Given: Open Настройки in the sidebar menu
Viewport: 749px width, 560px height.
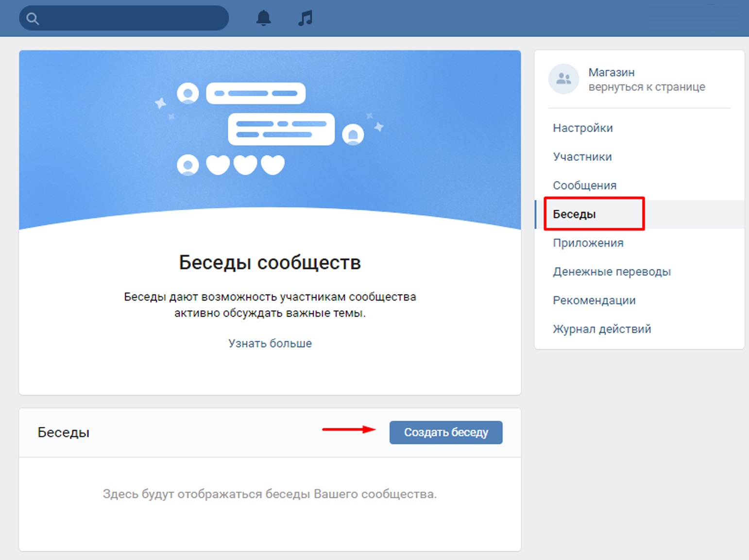Looking at the screenshot, I should (x=582, y=128).
